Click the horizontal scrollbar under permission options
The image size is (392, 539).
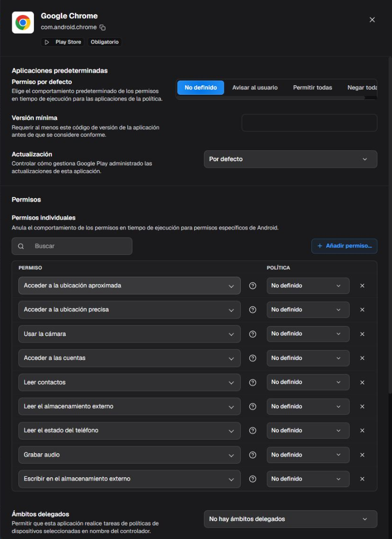click(x=270, y=98)
